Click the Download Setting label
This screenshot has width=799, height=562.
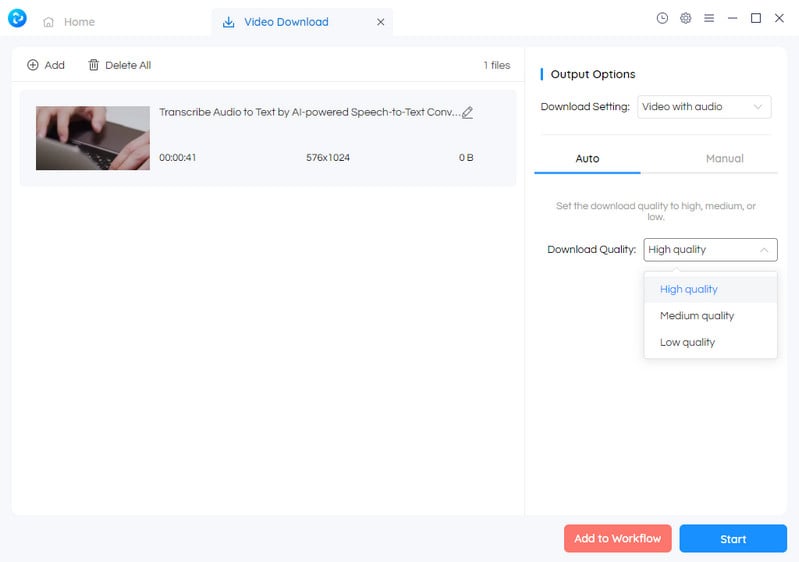point(585,107)
